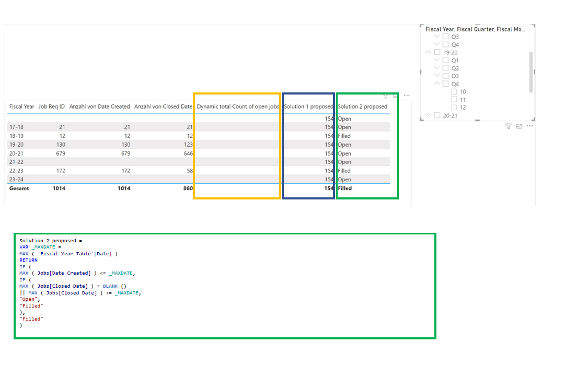The width and height of the screenshot is (588, 366).
Task: Select the 21-22 fiscal year cell in table
Action: pos(16,162)
